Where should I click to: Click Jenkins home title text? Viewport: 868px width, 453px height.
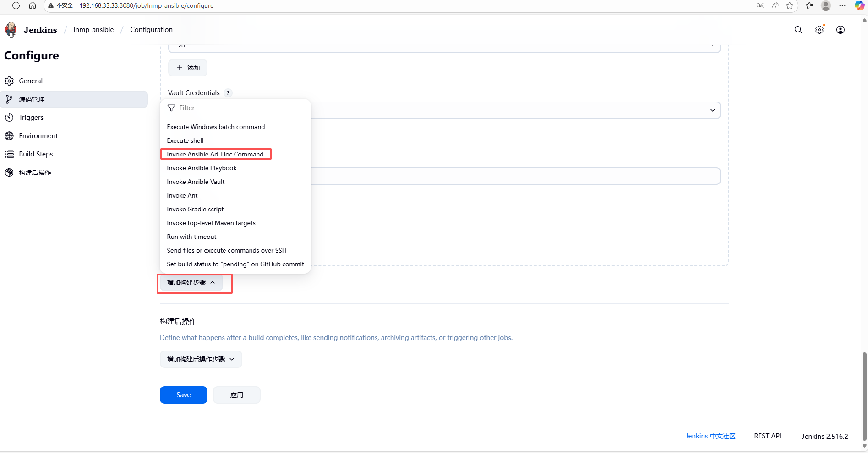pos(40,30)
